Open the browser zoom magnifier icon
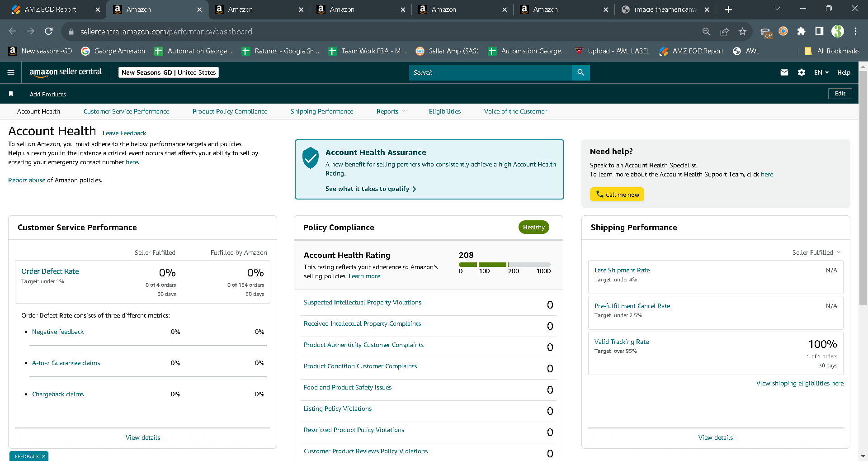Screen dimensions: 868x461 706,31
